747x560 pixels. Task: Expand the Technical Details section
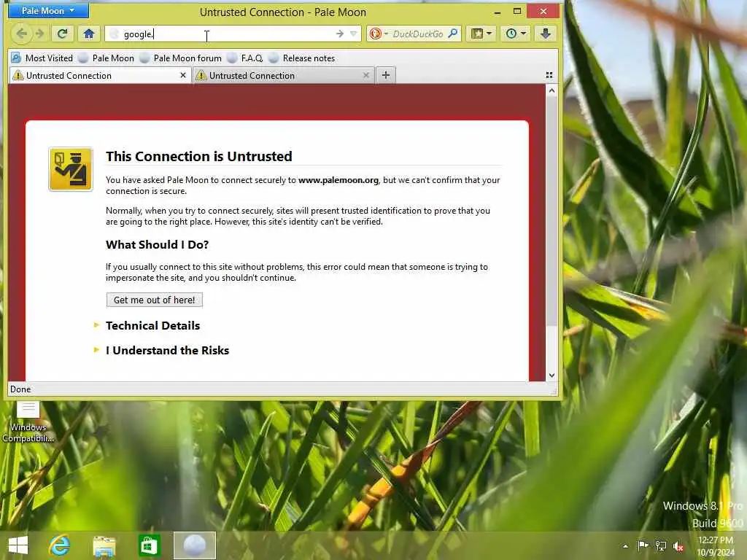click(x=152, y=326)
